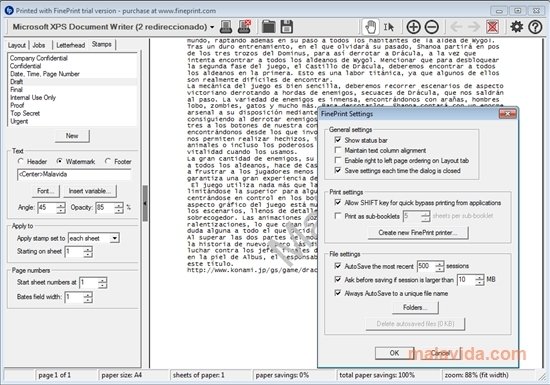Image resolution: width=550 pixels, height=385 pixels.
Task: Open settings via the gear icon
Action: click(x=516, y=27)
